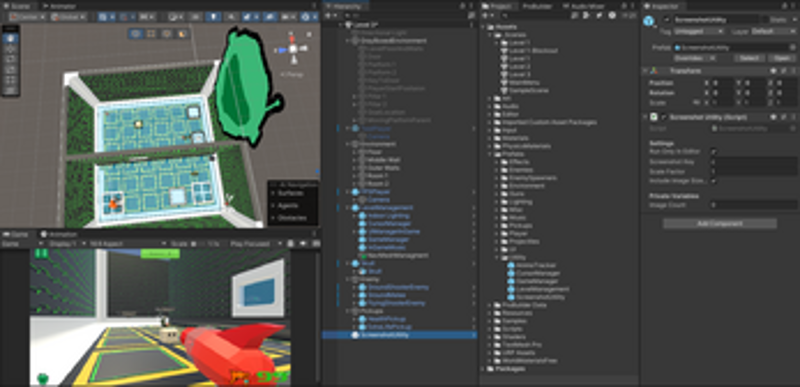
Task: Switch to the Audio Mixer tab
Action: coord(584,6)
